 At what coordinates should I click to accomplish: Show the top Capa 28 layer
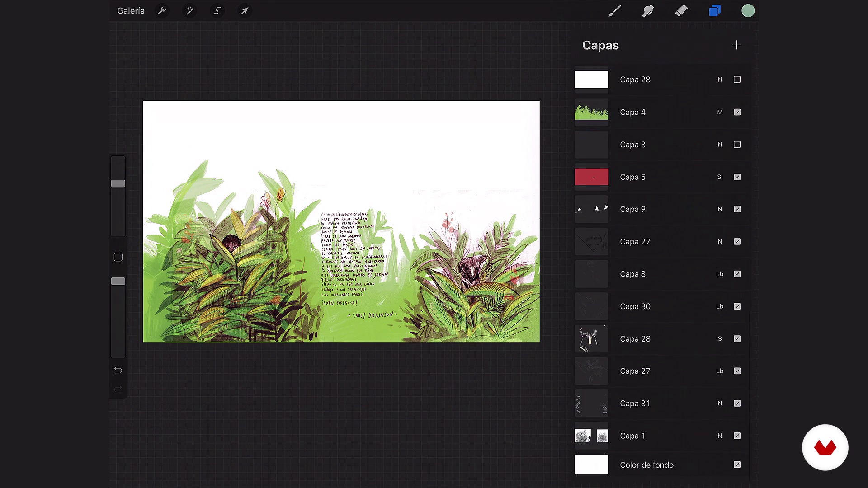737,80
